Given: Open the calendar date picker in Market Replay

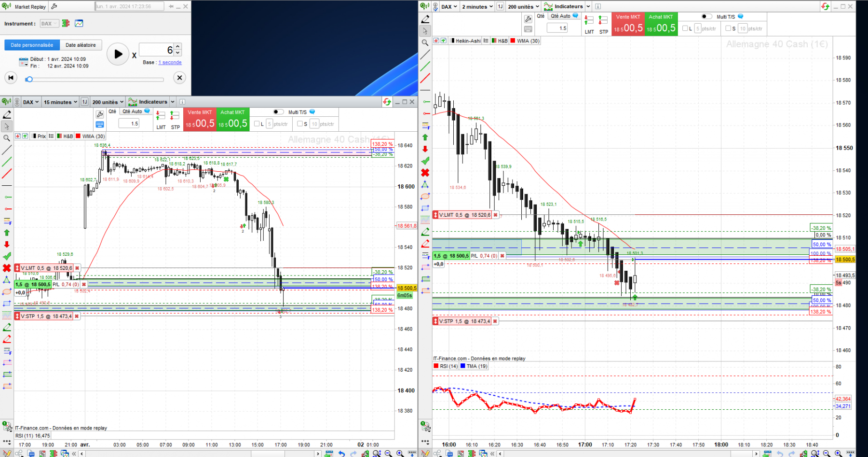Looking at the screenshot, I should click(23, 62).
